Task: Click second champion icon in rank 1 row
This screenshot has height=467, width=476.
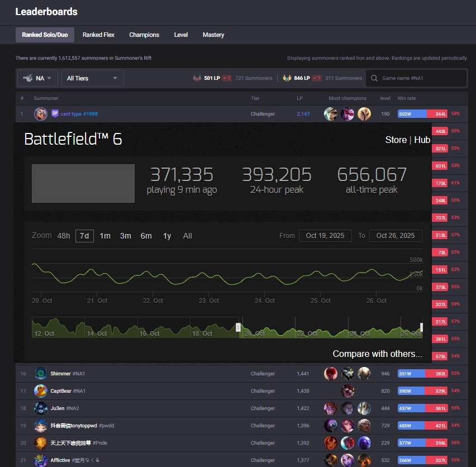Action: click(348, 114)
